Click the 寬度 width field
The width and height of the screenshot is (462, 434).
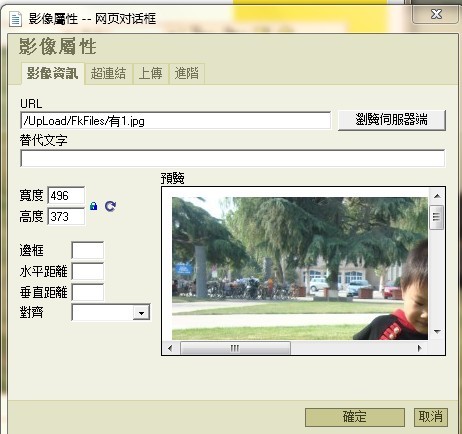66,195
